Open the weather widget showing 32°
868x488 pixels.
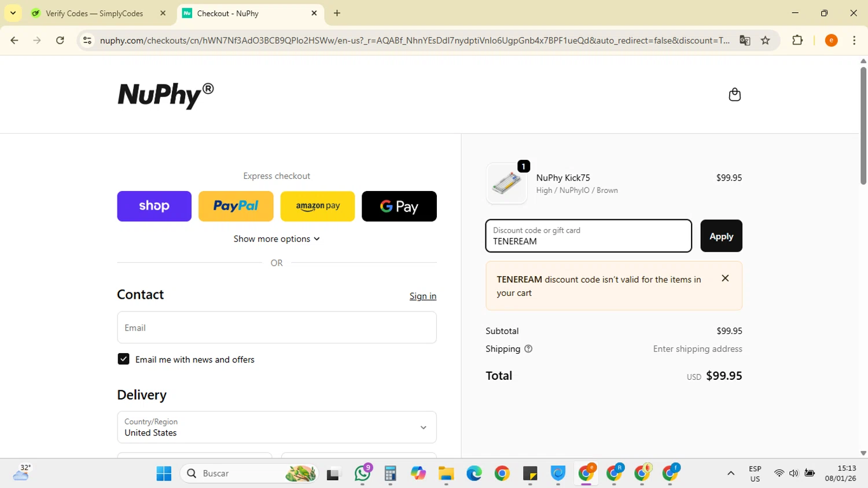coord(22,473)
